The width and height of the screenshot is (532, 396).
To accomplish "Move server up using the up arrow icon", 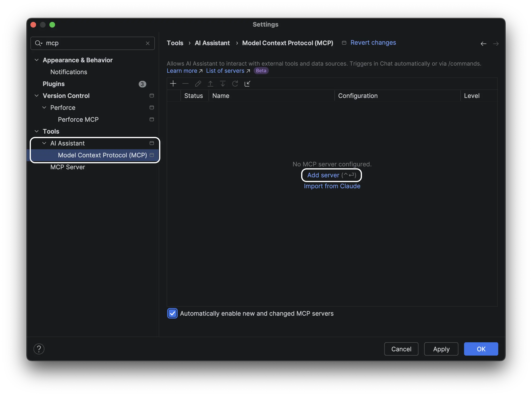I will 210,83.
